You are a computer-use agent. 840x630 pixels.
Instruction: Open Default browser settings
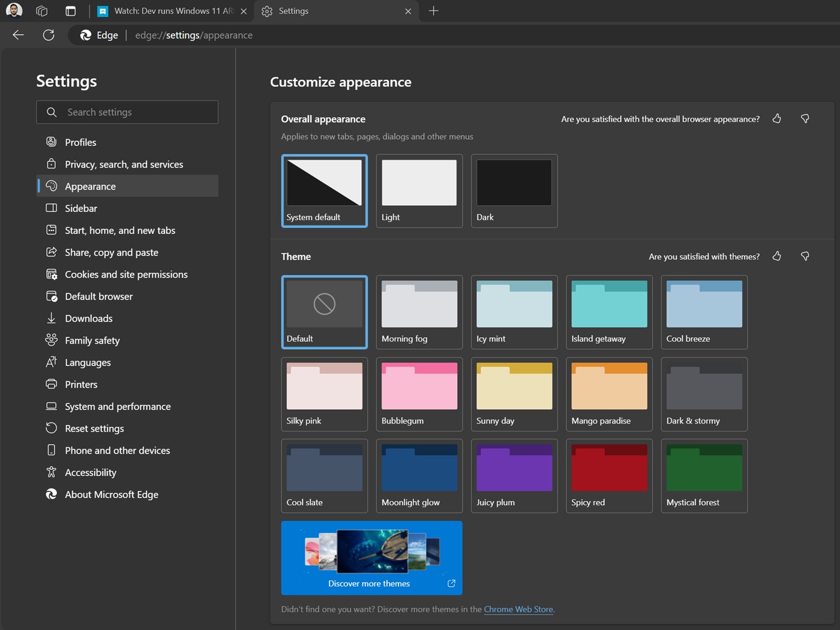[x=98, y=296]
